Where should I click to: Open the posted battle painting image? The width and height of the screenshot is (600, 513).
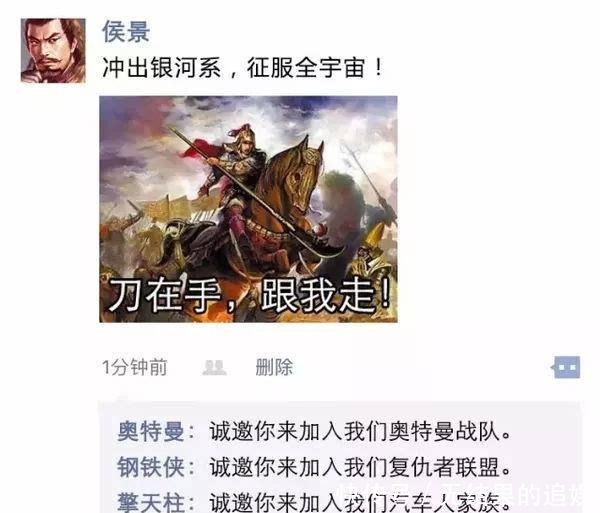[248, 209]
